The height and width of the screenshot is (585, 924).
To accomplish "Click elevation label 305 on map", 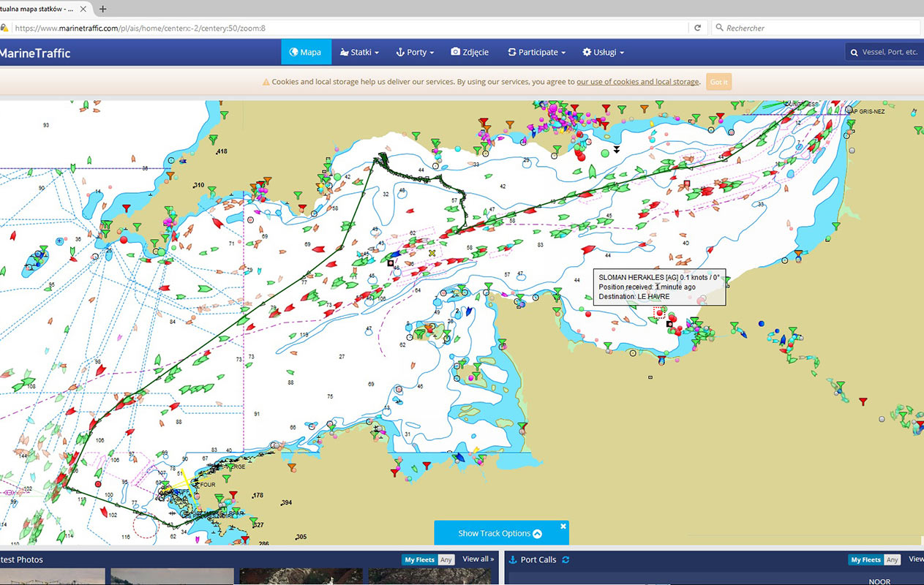I will click(x=301, y=537).
